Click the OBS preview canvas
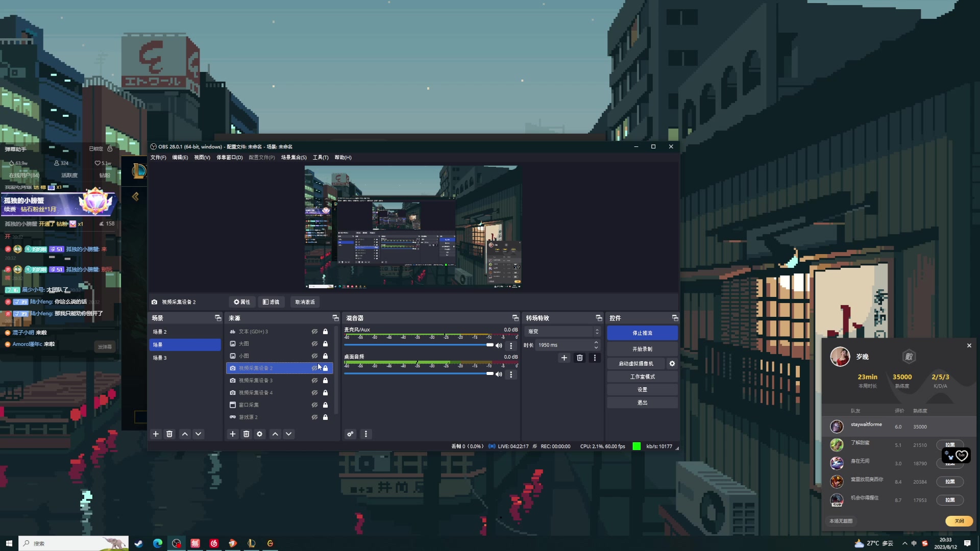 coord(413,227)
